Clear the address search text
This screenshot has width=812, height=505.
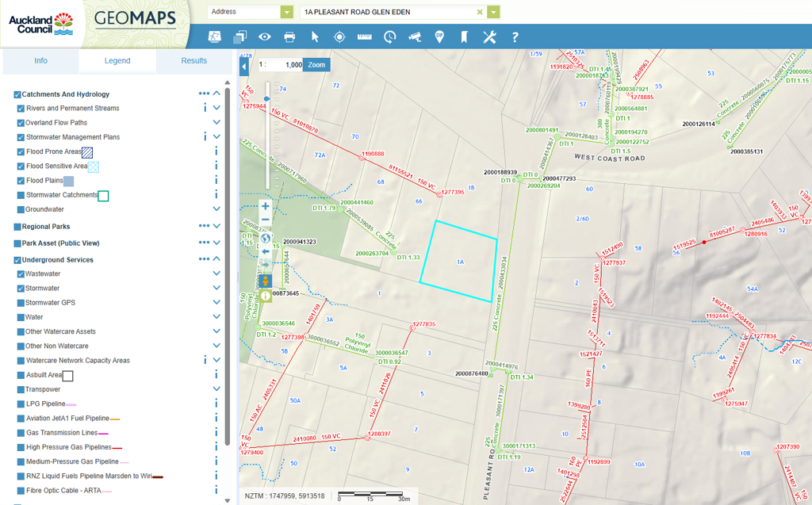479,12
